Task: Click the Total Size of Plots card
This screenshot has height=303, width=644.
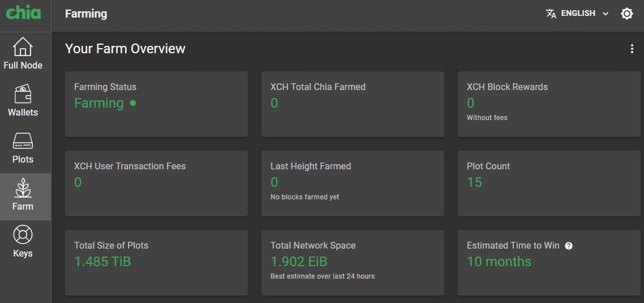Action: 156,263
